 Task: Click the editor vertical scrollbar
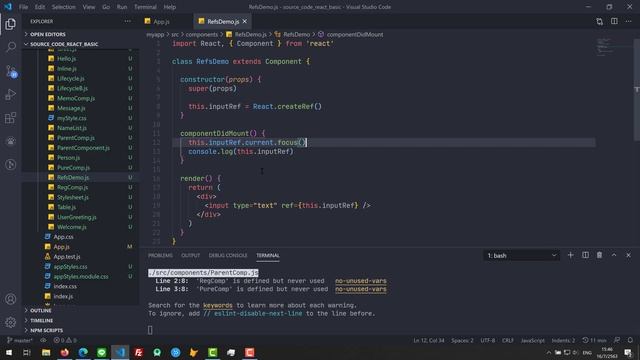point(637,90)
